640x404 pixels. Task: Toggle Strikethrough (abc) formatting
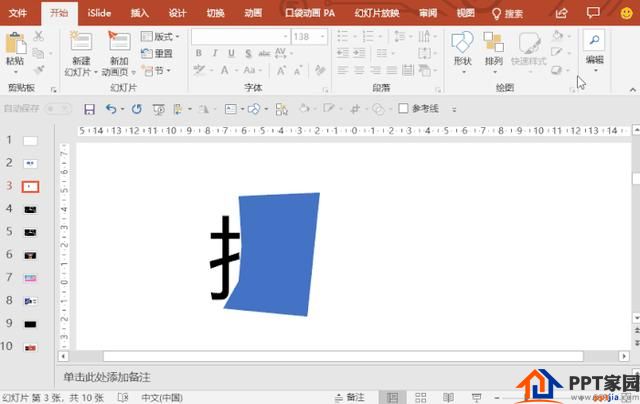(x=264, y=53)
